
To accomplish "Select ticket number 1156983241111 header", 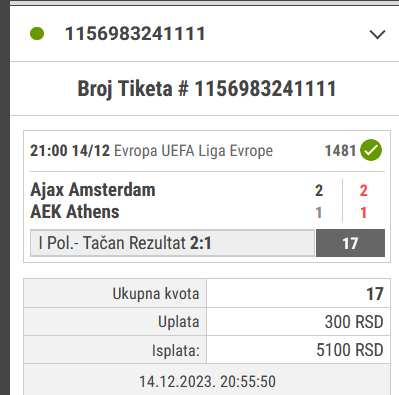I will tap(135, 34).
